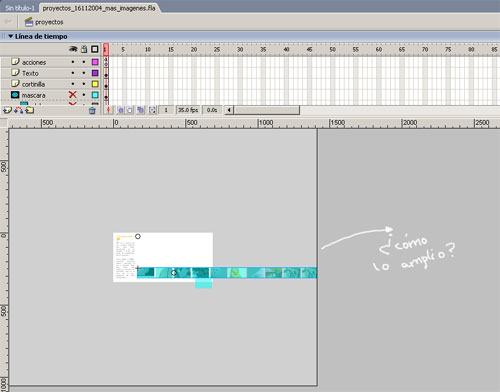
Task: Click the first thumbnail in the image strip
Action: tap(146, 272)
